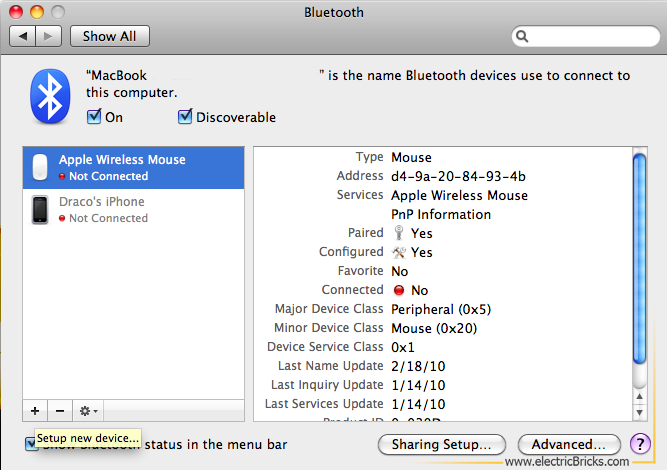Viewport: 667px width, 470px height.
Task: Click the Apple Wireless Mouse device icon
Action: click(40, 167)
